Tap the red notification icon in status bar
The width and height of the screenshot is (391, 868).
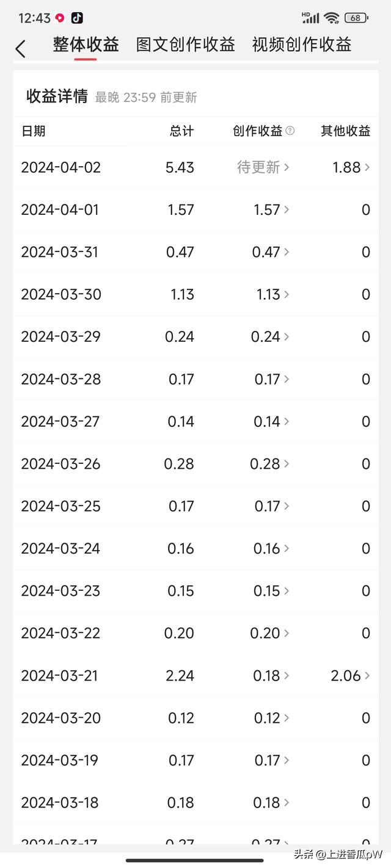click(60, 18)
